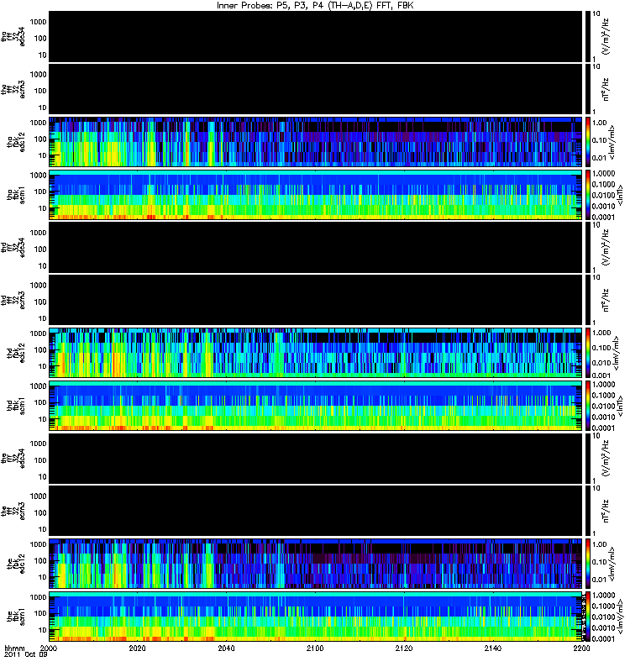The image size is (630, 672).
Task: Click the thd fbk edc12 spectrogram panel
Action: (316, 353)
